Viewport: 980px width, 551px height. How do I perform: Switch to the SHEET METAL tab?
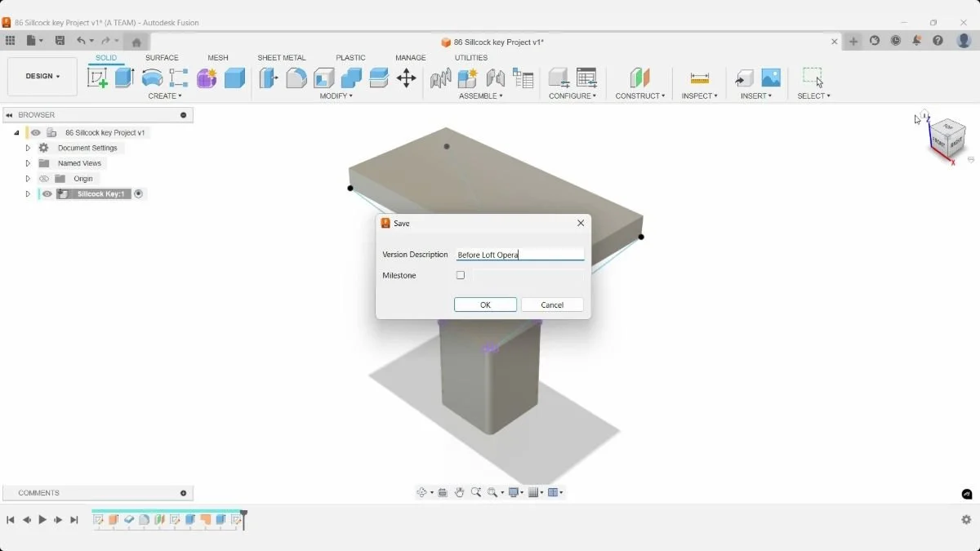pos(282,58)
